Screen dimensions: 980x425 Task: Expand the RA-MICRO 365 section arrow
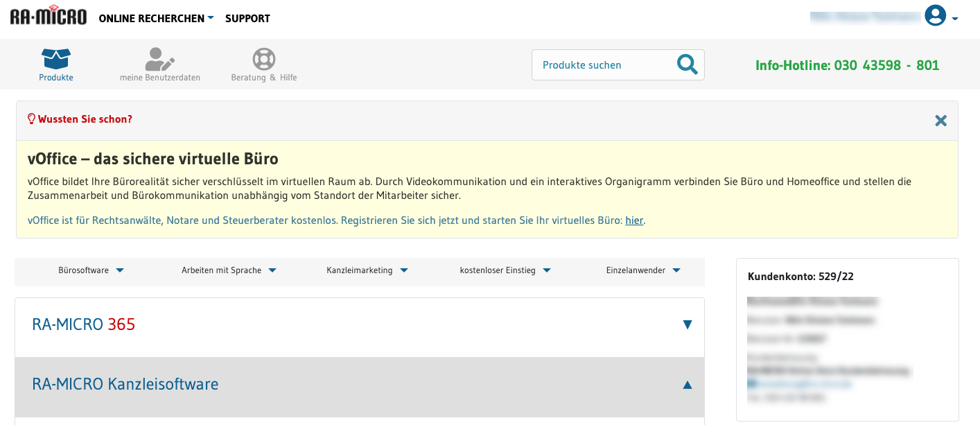pos(688,324)
